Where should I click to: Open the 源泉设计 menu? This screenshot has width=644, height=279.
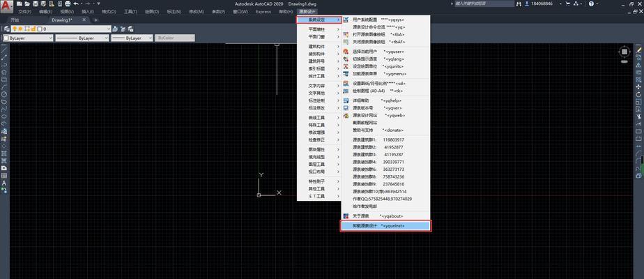point(308,12)
